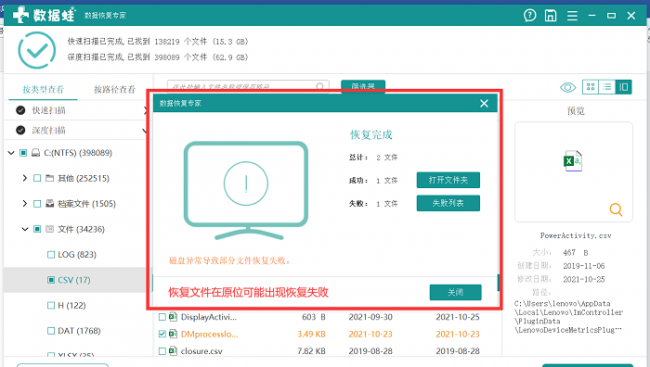Expand the 快速扫描 section
This screenshot has height=367, width=650.
[146, 110]
